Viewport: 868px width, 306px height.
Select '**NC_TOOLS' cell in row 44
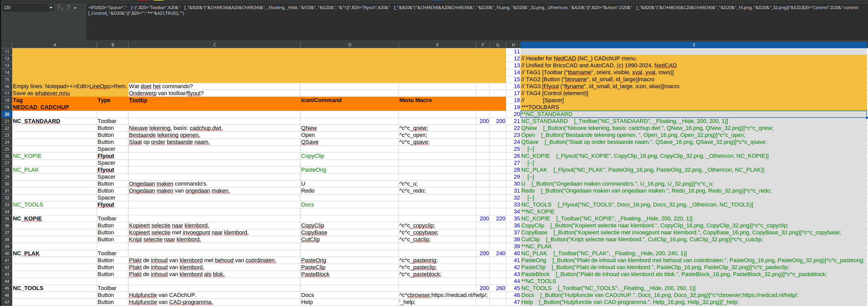tap(693, 281)
